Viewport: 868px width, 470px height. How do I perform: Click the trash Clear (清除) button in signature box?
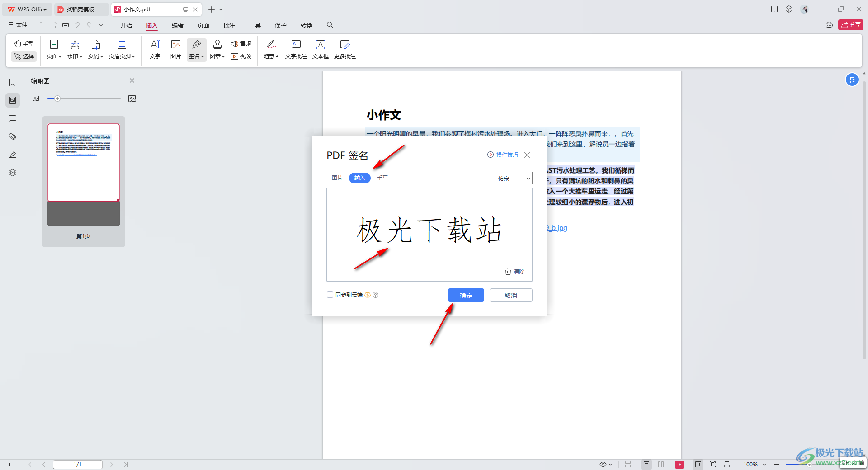514,272
